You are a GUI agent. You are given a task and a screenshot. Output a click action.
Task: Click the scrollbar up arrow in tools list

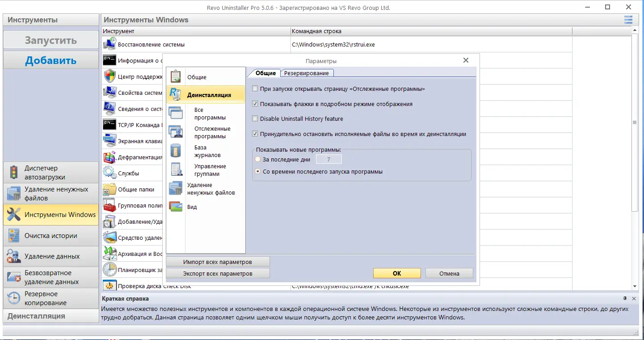click(634, 30)
